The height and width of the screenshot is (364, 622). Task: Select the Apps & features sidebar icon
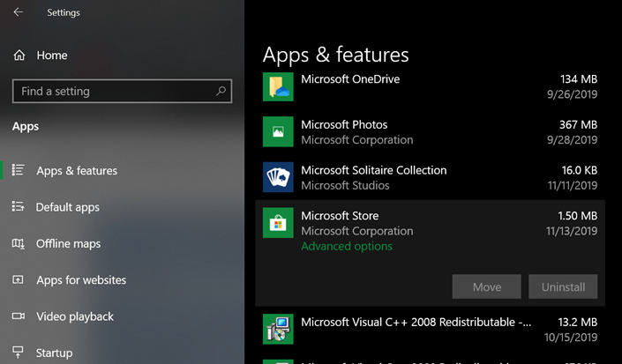pos(19,170)
